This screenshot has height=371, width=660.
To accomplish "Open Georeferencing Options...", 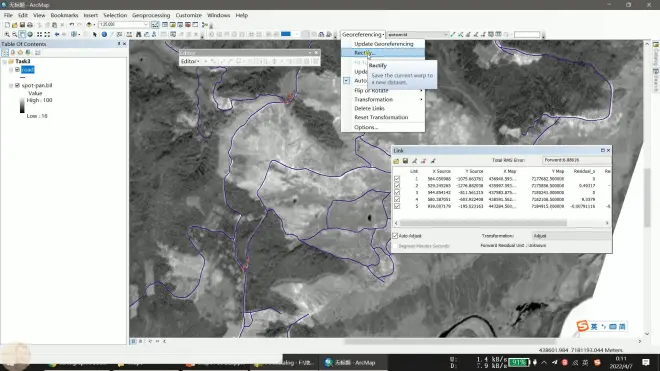I will click(383, 127).
